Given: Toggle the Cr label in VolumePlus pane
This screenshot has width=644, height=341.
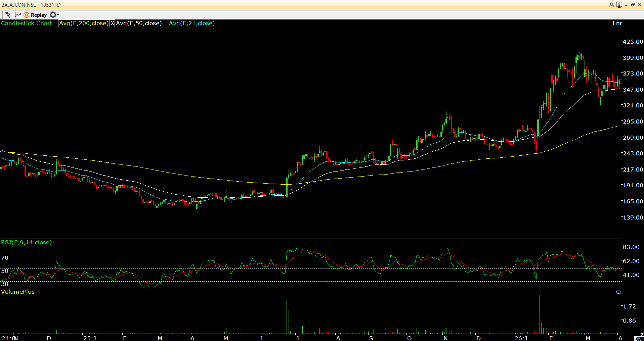Looking at the screenshot, I should (x=619, y=292).
